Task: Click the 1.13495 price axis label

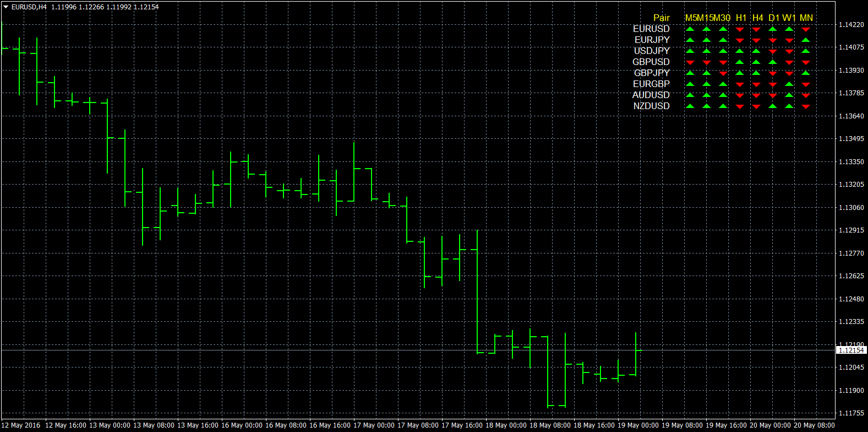Action: click(x=851, y=139)
